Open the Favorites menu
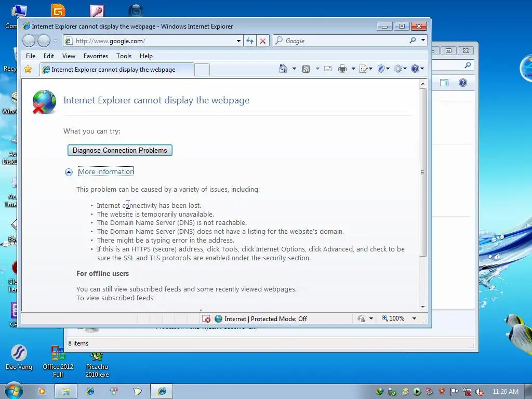Screen dimensions: 532x399 click(x=96, y=56)
